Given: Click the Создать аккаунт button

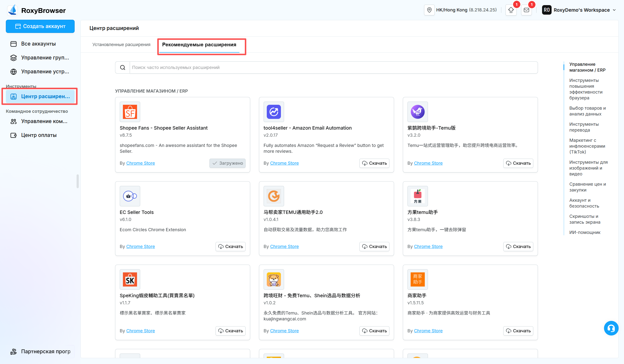Looking at the screenshot, I should coord(40,26).
